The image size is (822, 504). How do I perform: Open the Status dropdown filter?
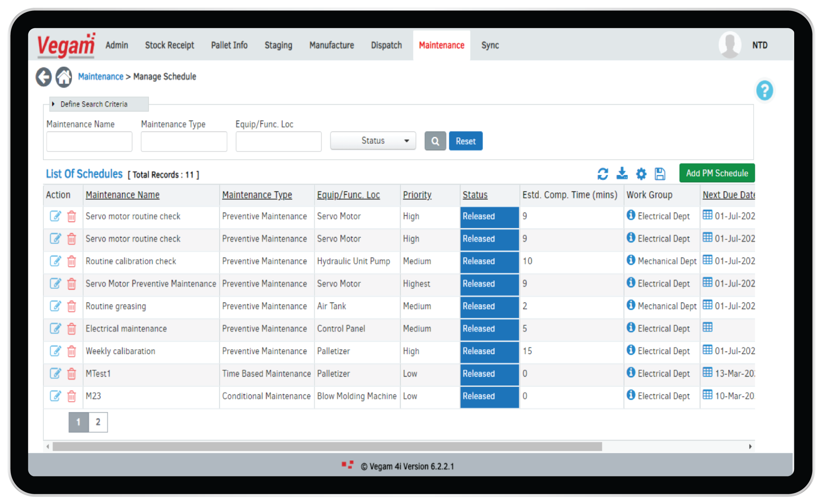tap(373, 141)
